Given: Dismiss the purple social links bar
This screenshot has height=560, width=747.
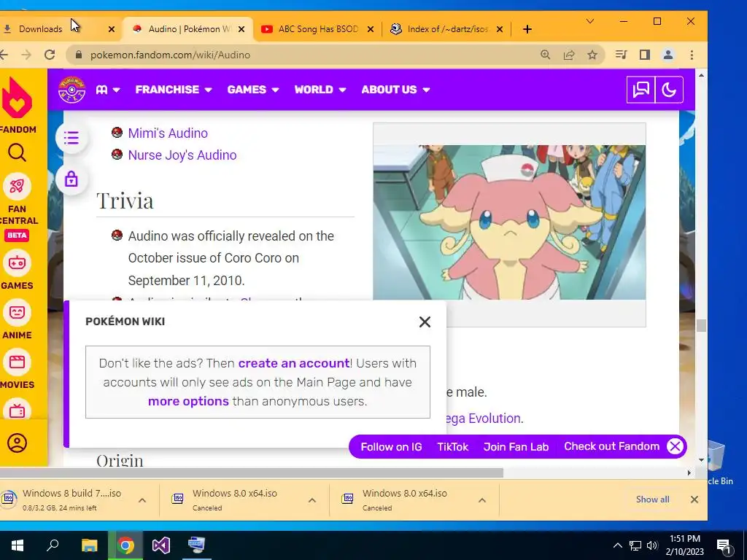Looking at the screenshot, I should (675, 446).
